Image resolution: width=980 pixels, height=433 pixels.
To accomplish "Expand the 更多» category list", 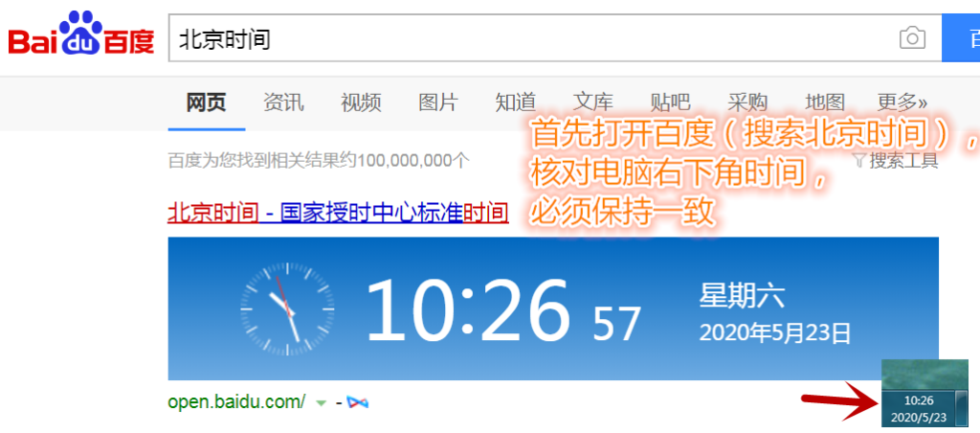I will pos(902,103).
